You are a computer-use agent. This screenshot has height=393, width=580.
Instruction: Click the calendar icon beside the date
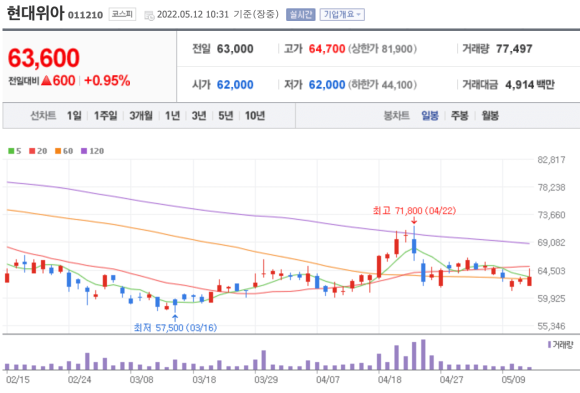(x=149, y=16)
